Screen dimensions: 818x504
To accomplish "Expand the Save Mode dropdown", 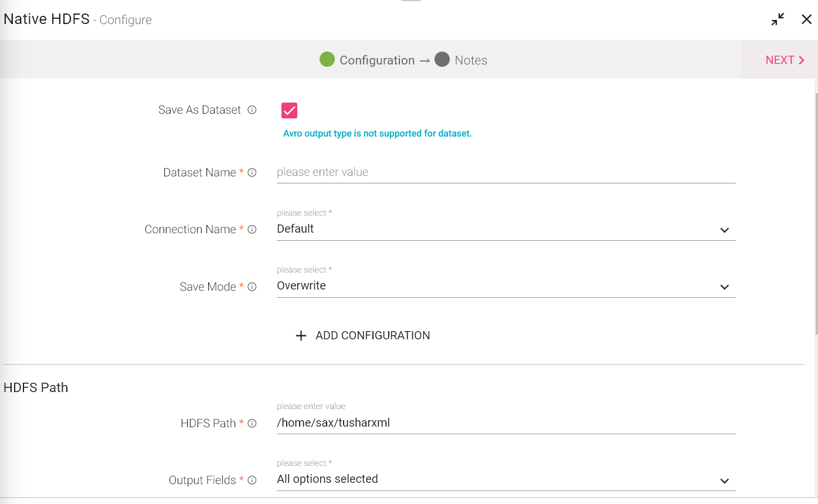I will point(505,286).
